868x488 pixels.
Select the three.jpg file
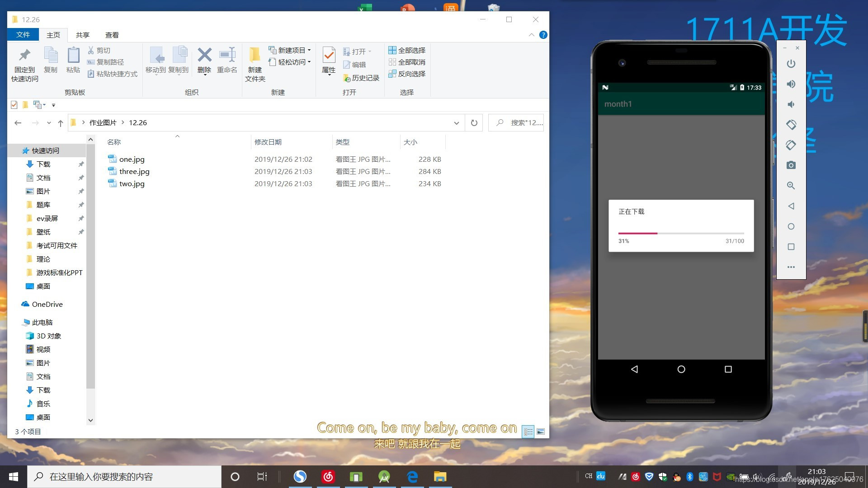point(134,172)
